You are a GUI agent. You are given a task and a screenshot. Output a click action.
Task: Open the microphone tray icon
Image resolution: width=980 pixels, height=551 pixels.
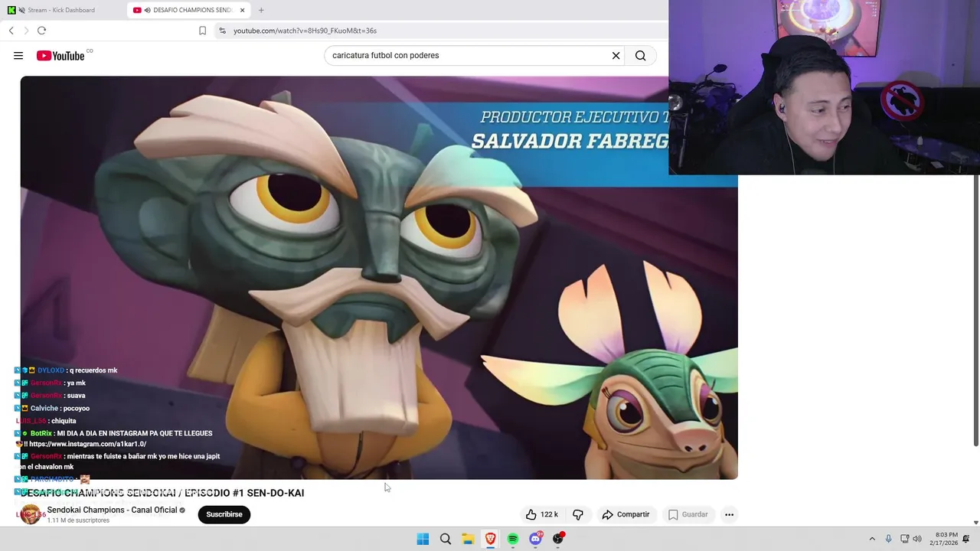[x=888, y=539]
